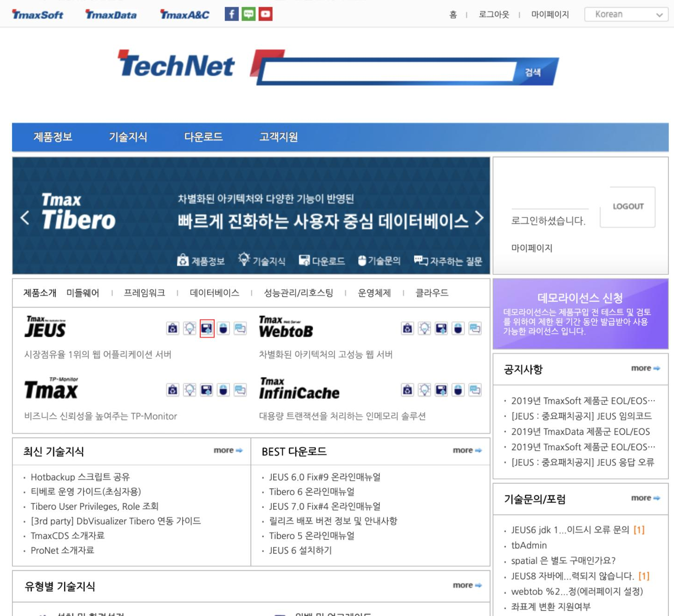Show next banner with right chevron
The image size is (674, 616).
coord(479,218)
